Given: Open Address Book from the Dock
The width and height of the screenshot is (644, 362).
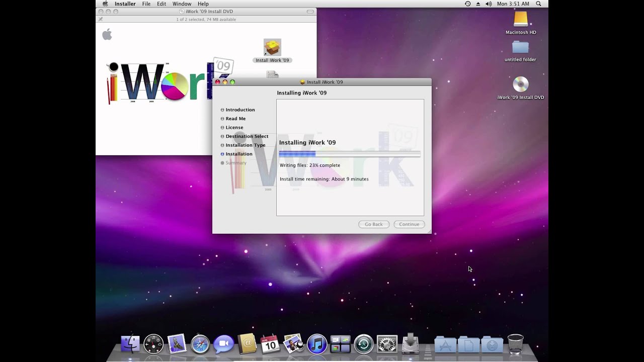Looking at the screenshot, I should pos(247,344).
